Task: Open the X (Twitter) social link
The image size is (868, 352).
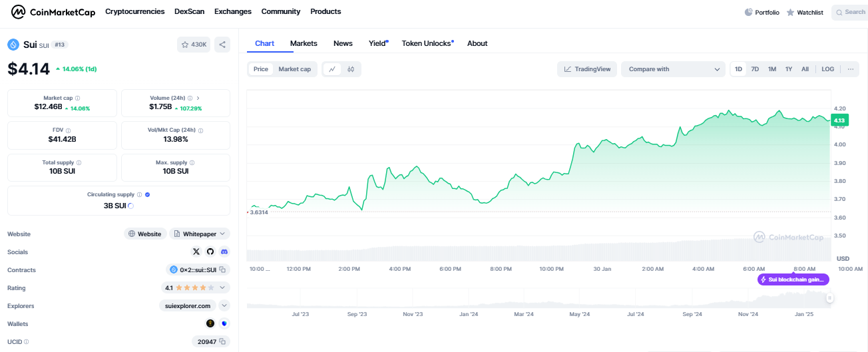Action: click(196, 252)
